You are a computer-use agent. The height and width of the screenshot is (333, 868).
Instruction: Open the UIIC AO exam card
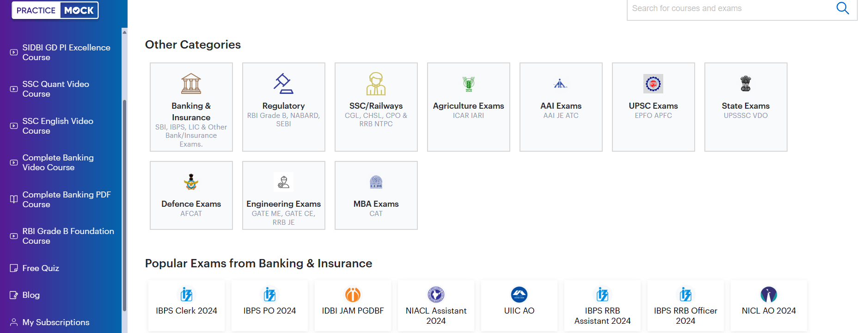(519, 305)
